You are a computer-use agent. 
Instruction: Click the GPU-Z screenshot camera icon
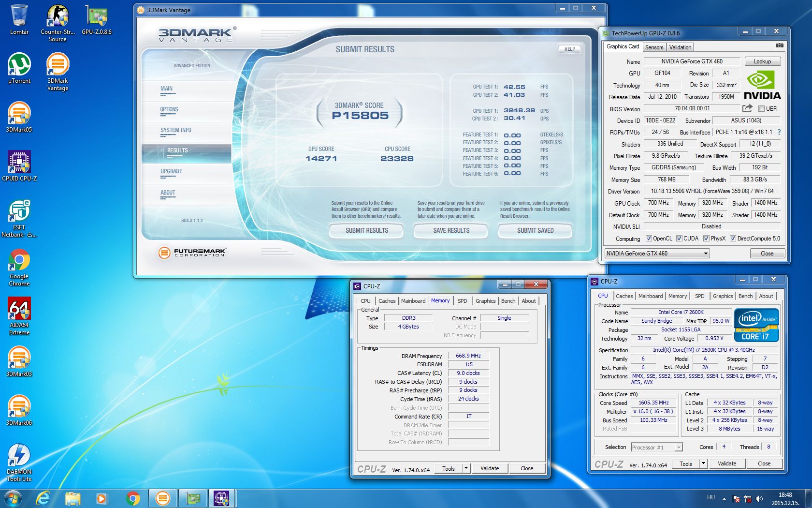[x=779, y=45]
